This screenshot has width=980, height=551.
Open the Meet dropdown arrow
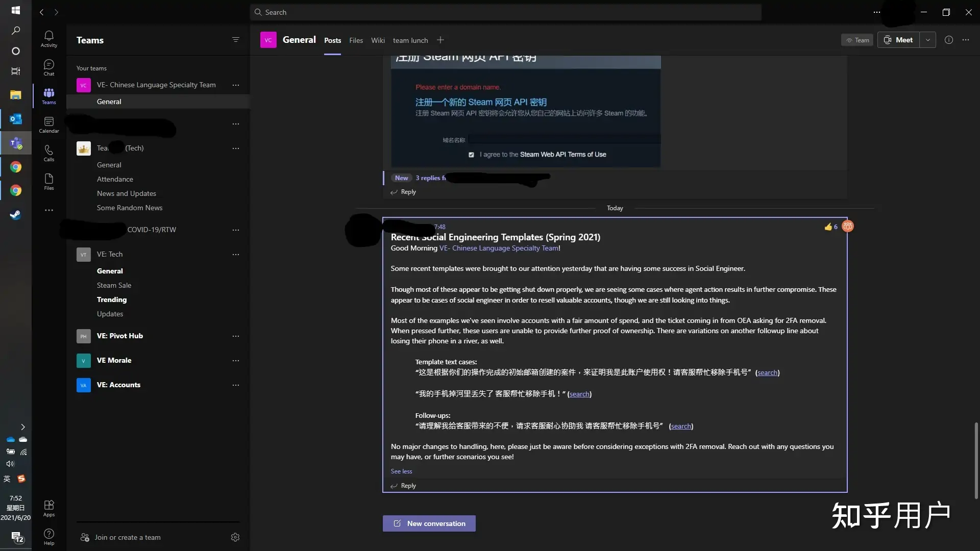click(x=927, y=40)
